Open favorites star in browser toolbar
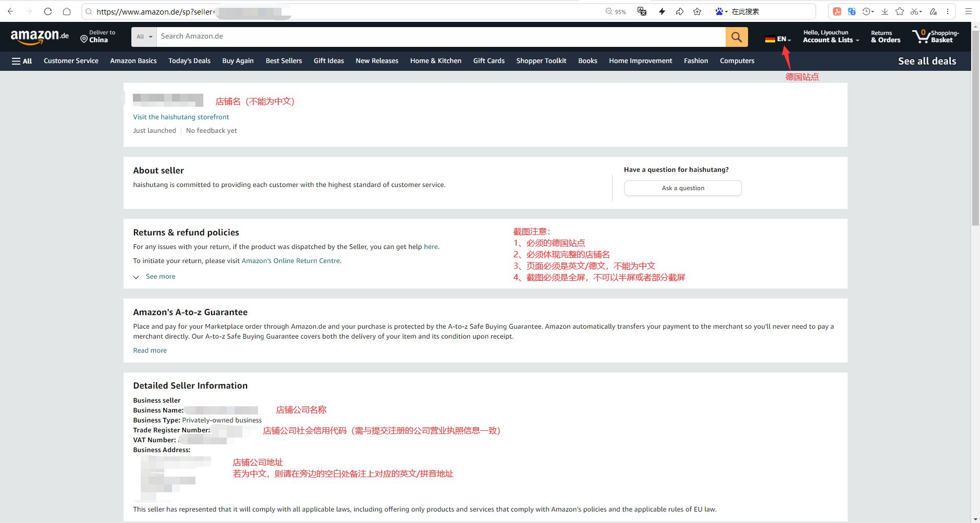980x523 pixels. (x=900, y=11)
